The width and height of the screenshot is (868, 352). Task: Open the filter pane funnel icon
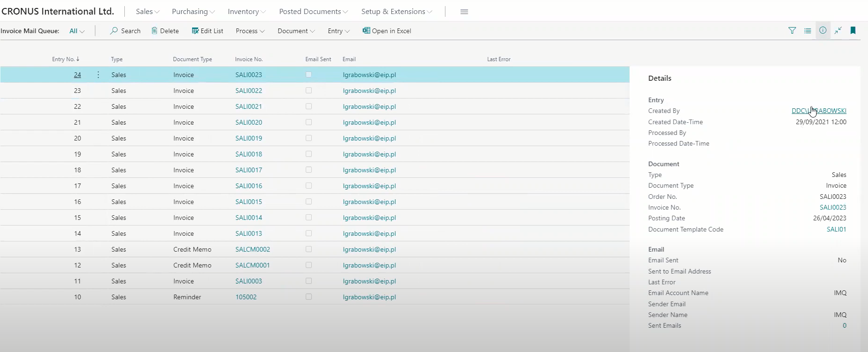click(x=792, y=31)
